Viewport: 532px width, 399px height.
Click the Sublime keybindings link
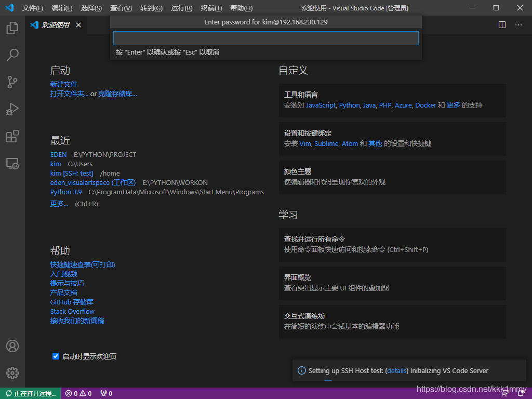[326, 144]
